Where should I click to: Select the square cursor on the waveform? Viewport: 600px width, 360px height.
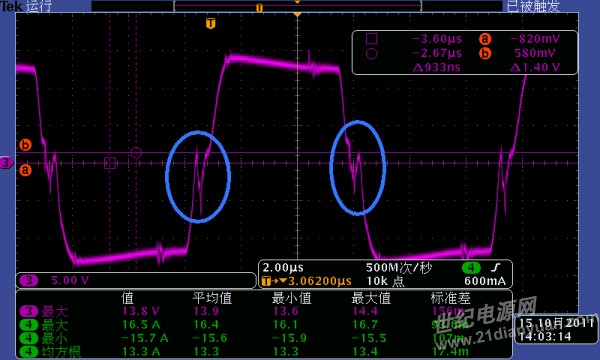click(x=110, y=163)
